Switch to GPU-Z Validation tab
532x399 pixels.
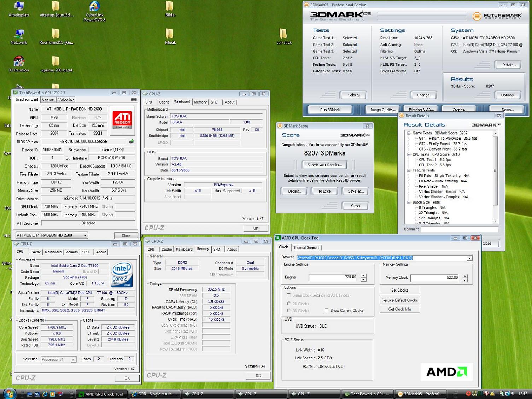click(66, 100)
